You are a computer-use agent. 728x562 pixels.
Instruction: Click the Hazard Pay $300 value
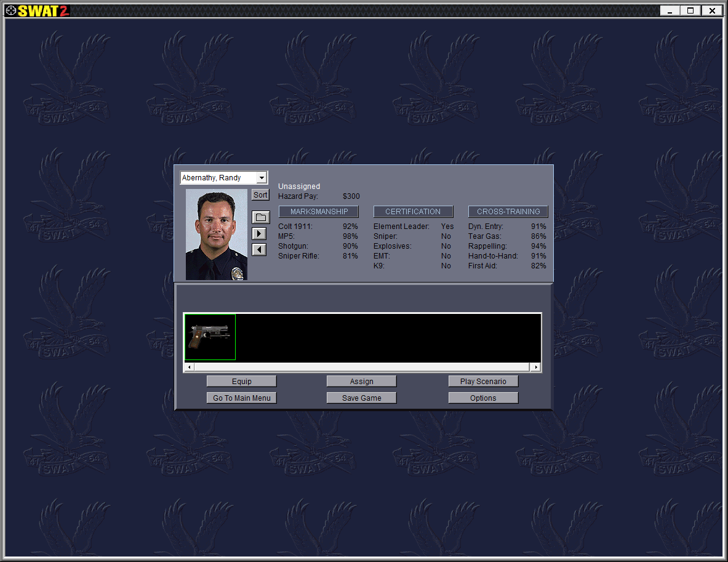click(351, 196)
